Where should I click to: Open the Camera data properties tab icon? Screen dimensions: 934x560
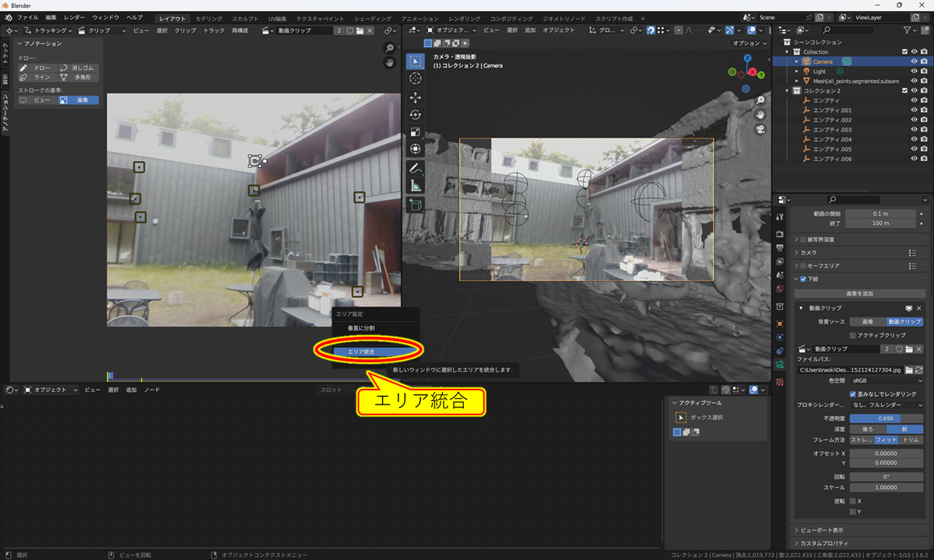tap(780, 364)
